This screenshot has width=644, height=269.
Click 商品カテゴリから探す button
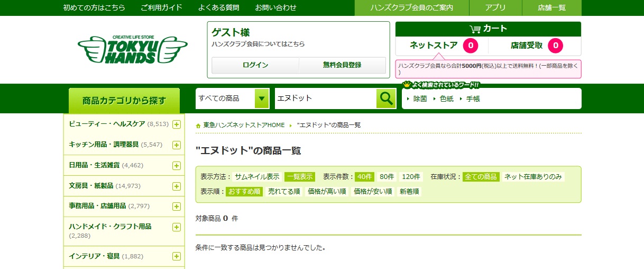click(124, 101)
